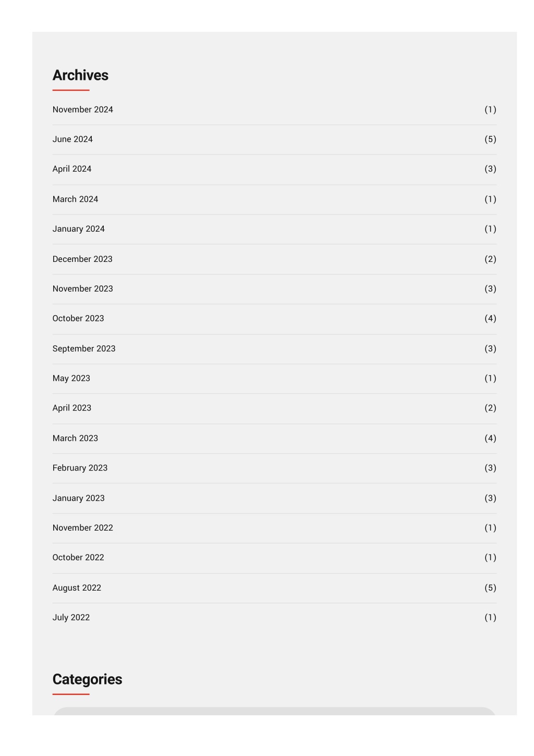Screen dimensions: 534x756
Task: Go to April 2024 archive posts
Action: point(72,169)
